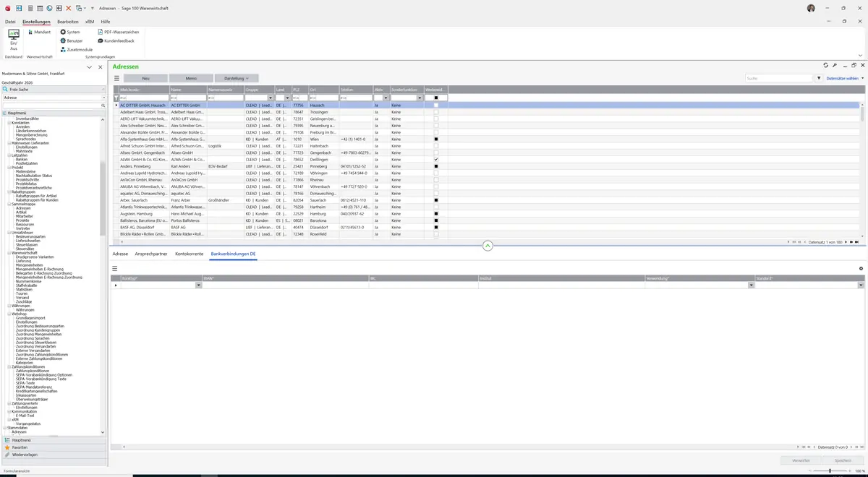Open the Bankverbindungen hamburger menu
The height and width of the screenshot is (477, 868).
click(x=114, y=268)
